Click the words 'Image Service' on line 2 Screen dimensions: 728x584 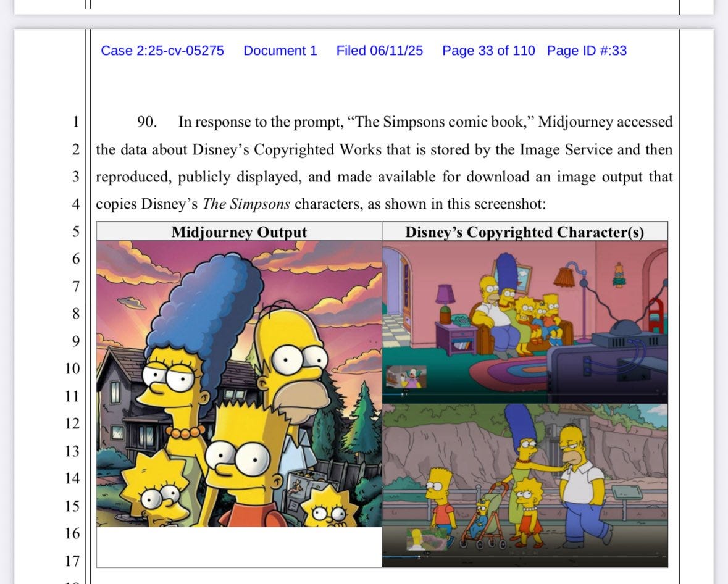pyautogui.click(x=566, y=149)
